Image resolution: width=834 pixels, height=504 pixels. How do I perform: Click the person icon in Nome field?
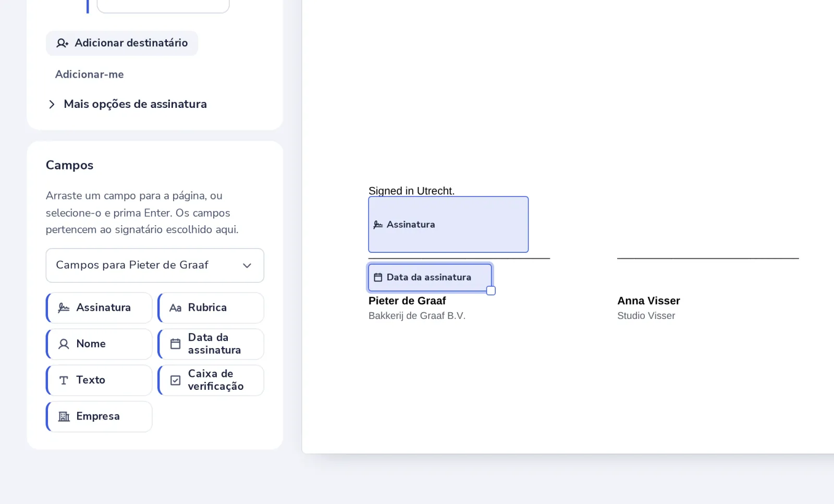tap(64, 344)
